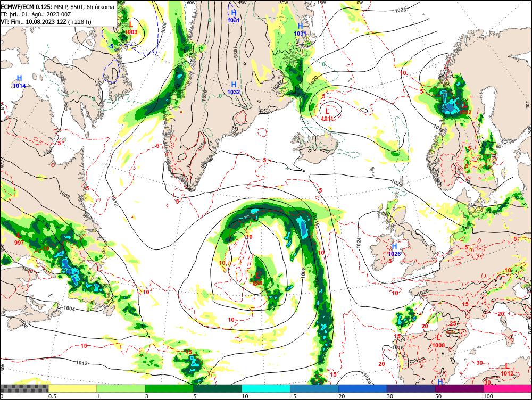Click the 'ECMWF/ECM 0.125: MSLP, 850T, 6h úrkoma' title line
532x400 pixels.
coord(57,7)
